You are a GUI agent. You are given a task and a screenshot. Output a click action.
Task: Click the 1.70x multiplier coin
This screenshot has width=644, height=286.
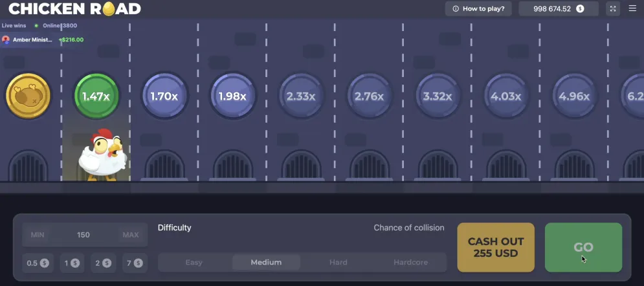[164, 96]
